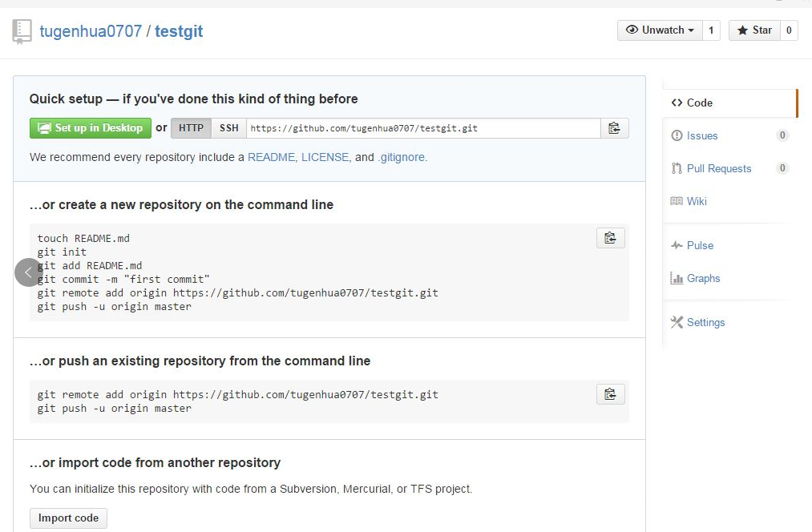The image size is (812, 532).
Task: Open the repository Settings page
Action: pos(705,322)
